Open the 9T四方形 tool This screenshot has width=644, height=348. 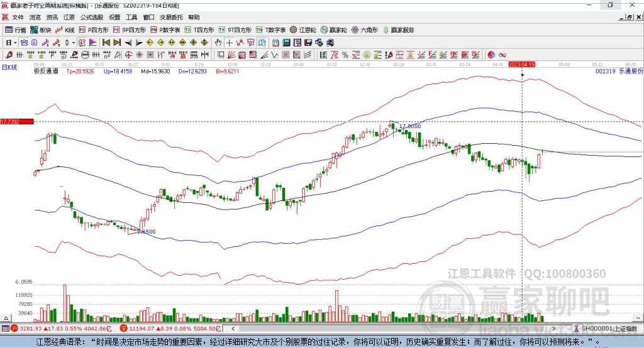(x=235, y=30)
